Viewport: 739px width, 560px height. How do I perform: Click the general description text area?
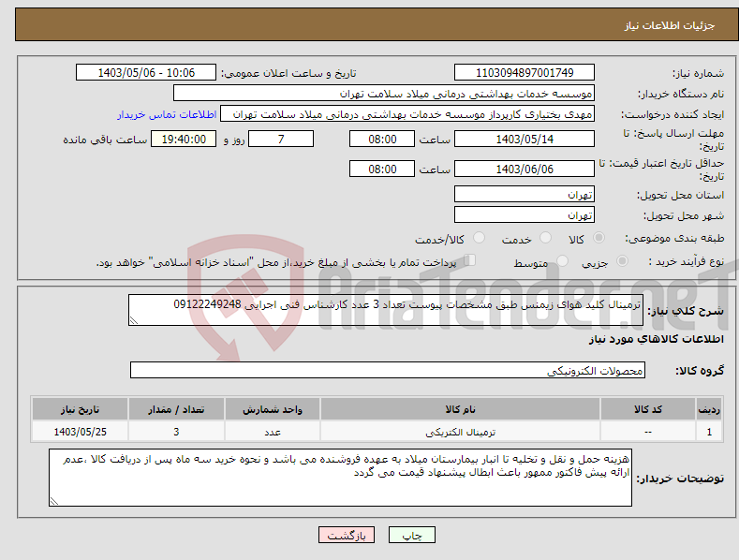386,310
